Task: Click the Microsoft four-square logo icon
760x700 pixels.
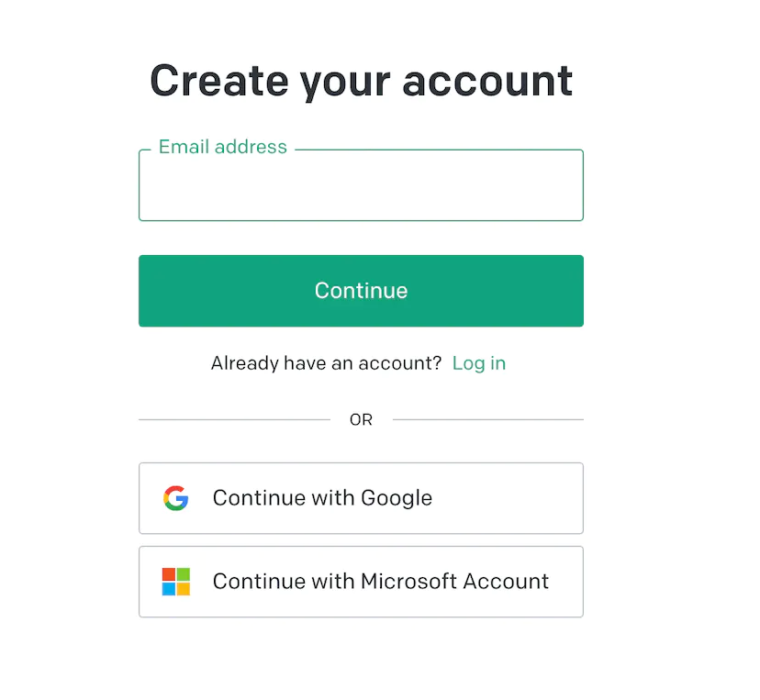Action: click(x=175, y=582)
